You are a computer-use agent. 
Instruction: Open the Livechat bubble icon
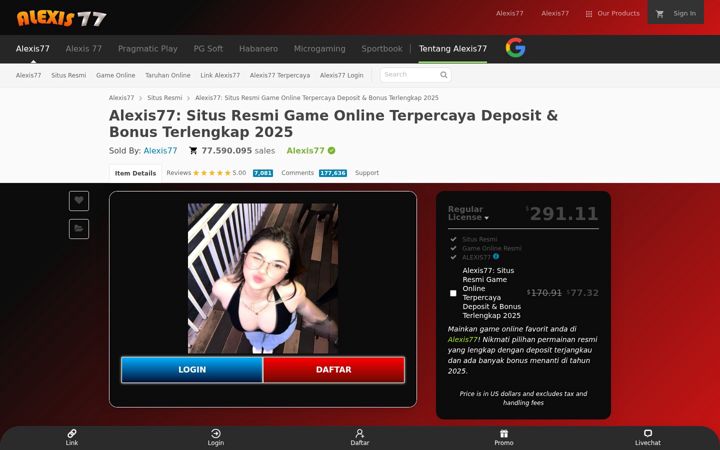[x=648, y=433]
